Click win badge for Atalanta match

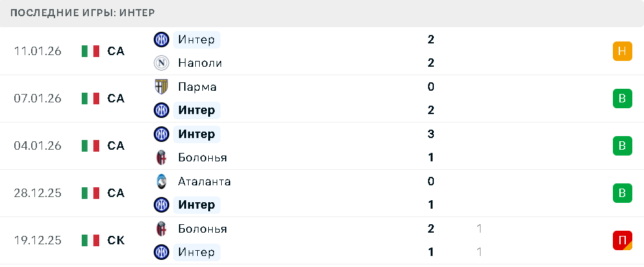tap(622, 193)
